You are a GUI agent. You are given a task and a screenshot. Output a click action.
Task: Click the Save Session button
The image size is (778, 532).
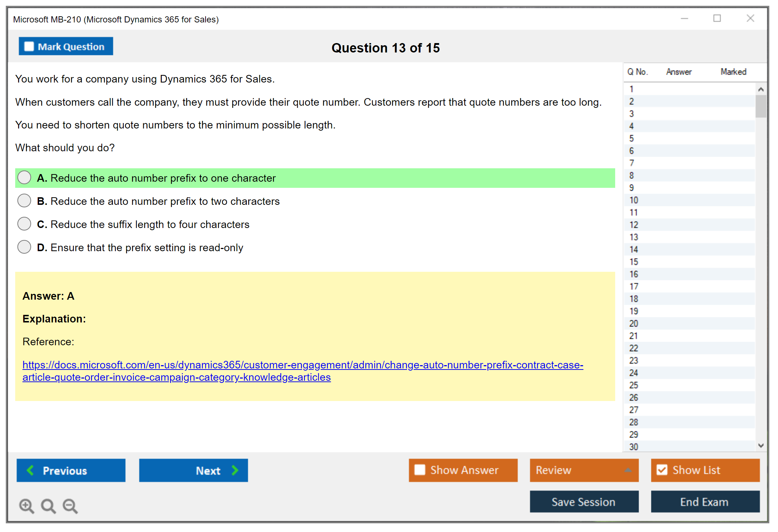pos(584,502)
